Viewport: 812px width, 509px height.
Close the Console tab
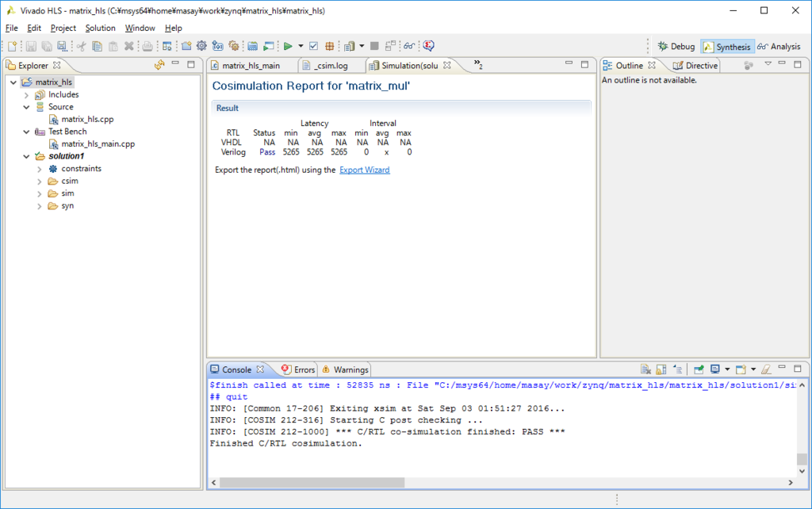click(260, 369)
